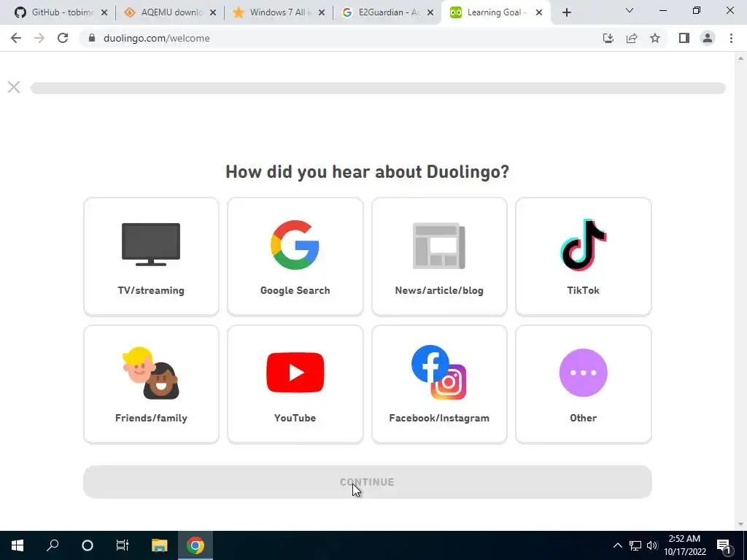
Task: Click the survey progress bar
Action: pyautogui.click(x=378, y=88)
